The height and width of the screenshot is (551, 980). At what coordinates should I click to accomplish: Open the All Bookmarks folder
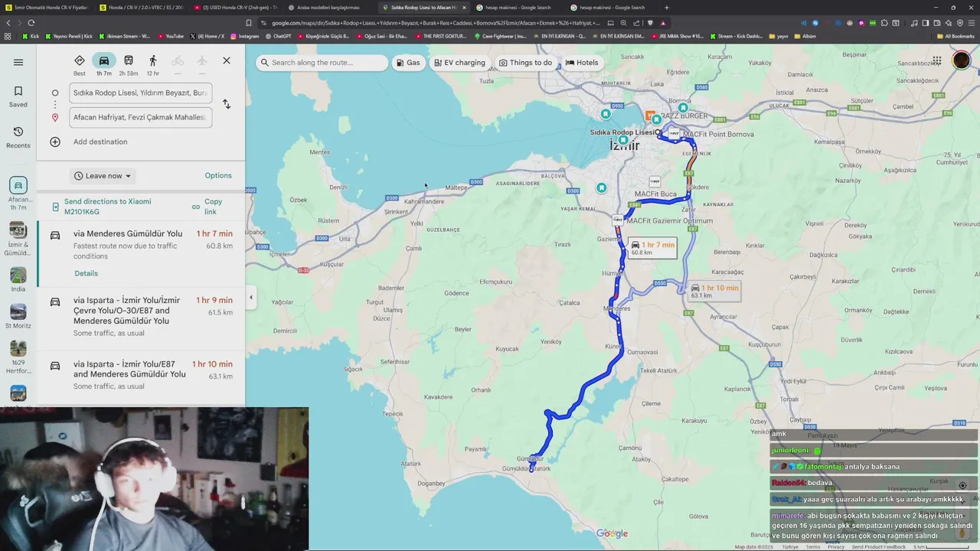coord(955,36)
